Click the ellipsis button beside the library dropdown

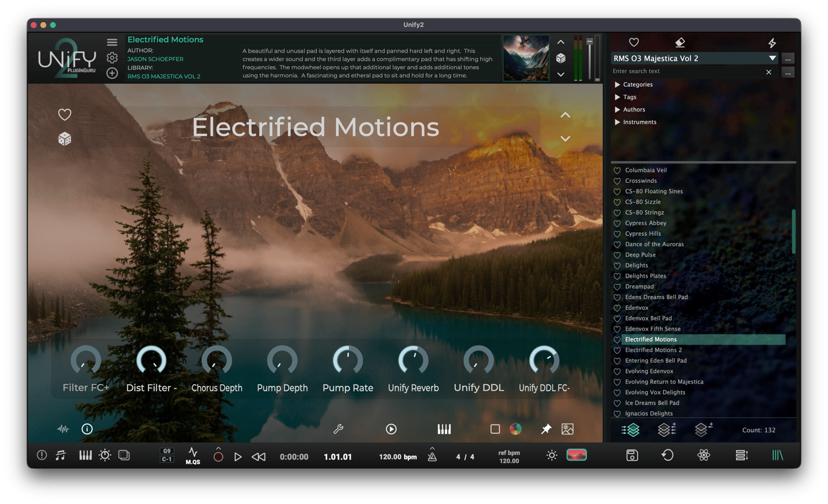tap(788, 59)
